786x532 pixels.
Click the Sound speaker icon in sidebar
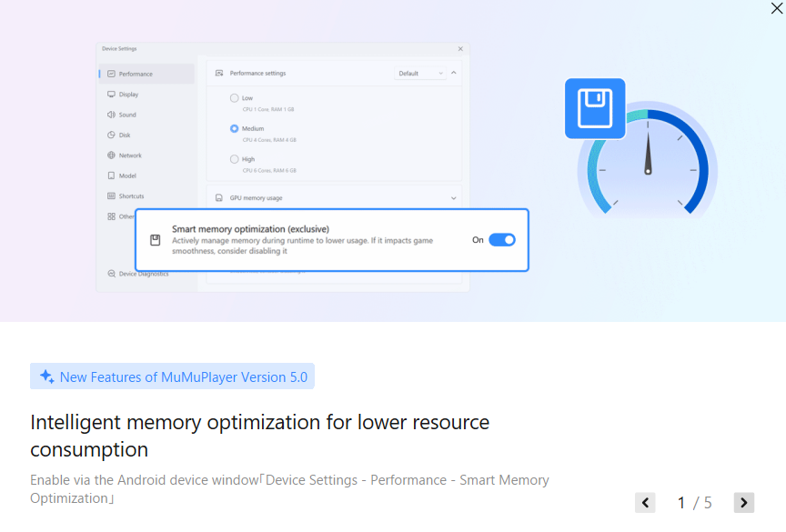[111, 115]
